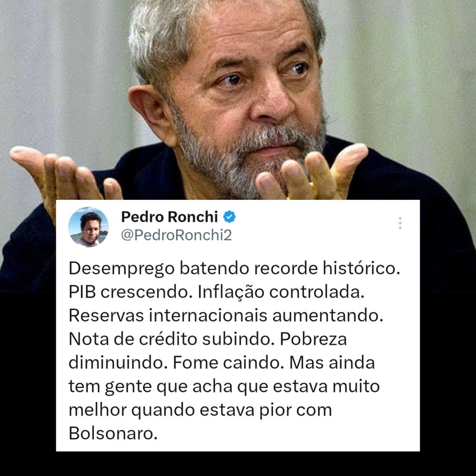Click the black bar beneath the tweet card
The height and width of the screenshot is (476, 476).
tap(238, 464)
